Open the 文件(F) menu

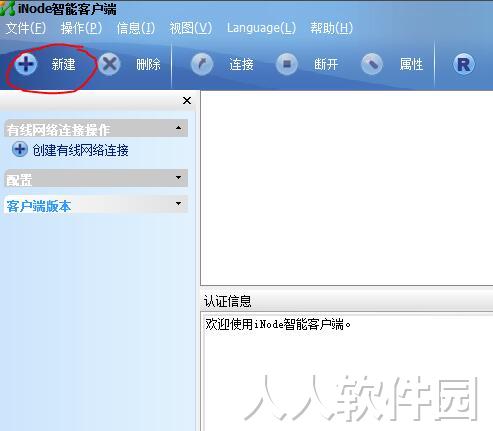coord(26,28)
